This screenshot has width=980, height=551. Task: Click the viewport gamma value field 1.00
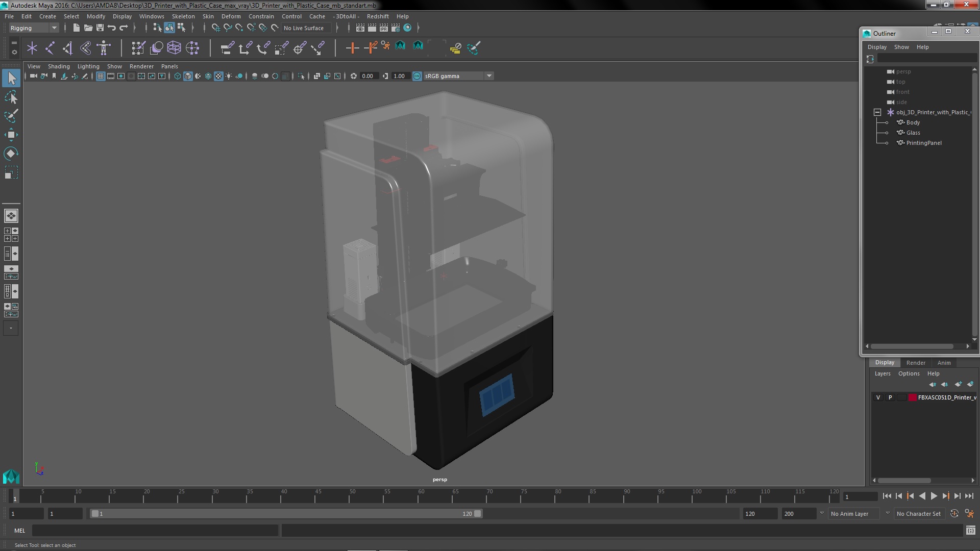tap(400, 76)
